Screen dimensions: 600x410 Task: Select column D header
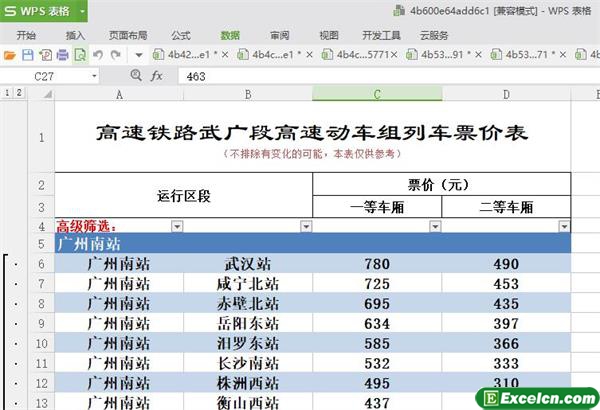click(x=506, y=94)
